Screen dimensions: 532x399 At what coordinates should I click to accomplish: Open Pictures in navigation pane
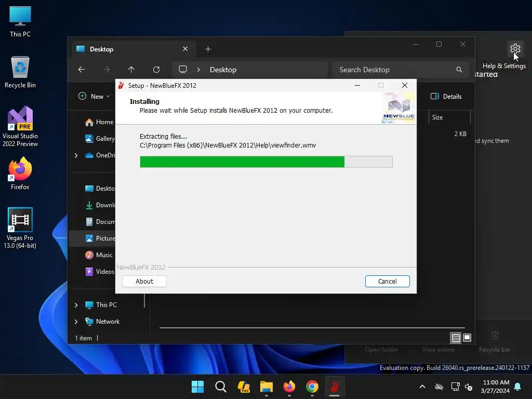(100, 238)
